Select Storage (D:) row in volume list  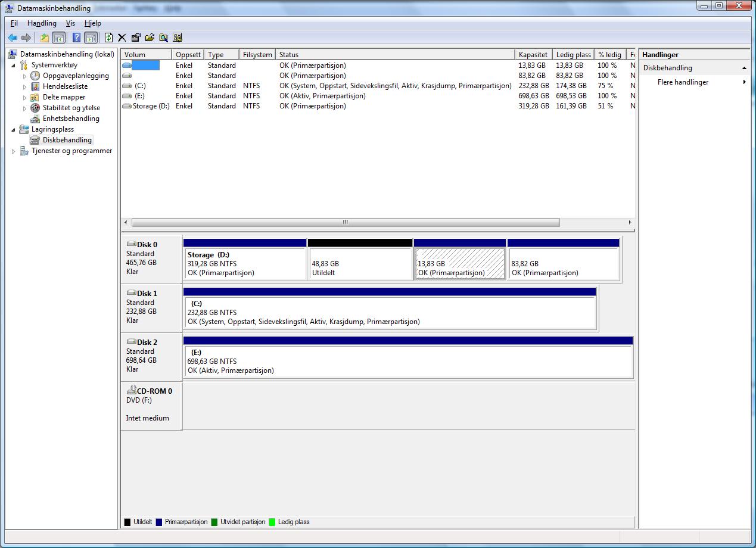[378, 106]
